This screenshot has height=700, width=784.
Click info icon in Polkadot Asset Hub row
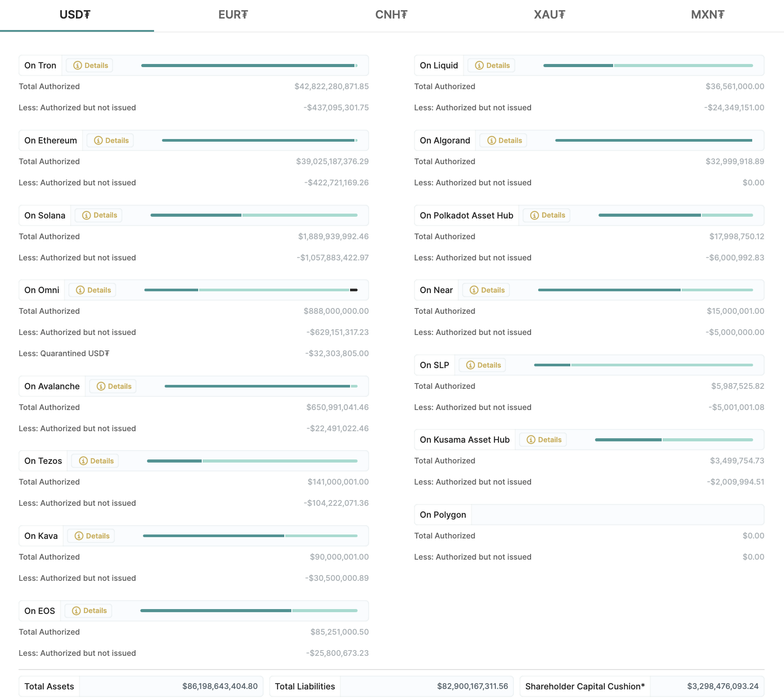(535, 215)
